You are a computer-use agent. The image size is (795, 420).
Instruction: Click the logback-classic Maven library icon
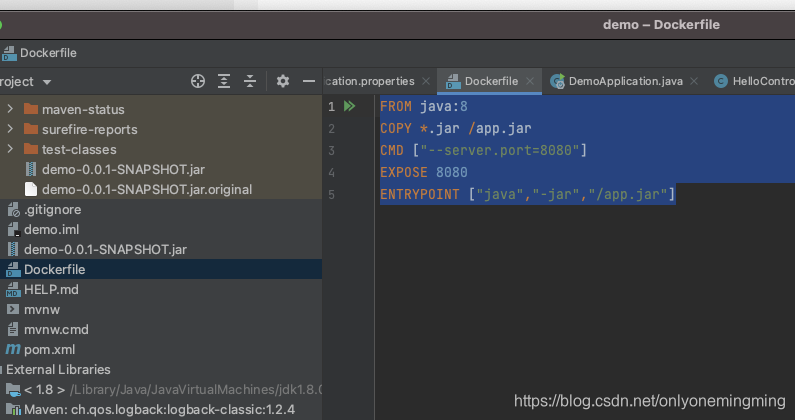click(13, 409)
